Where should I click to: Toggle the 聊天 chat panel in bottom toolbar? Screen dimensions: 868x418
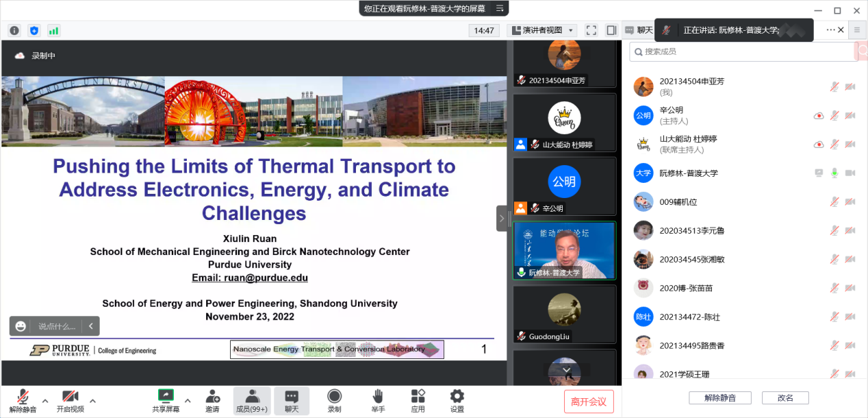(x=292, y=401)
